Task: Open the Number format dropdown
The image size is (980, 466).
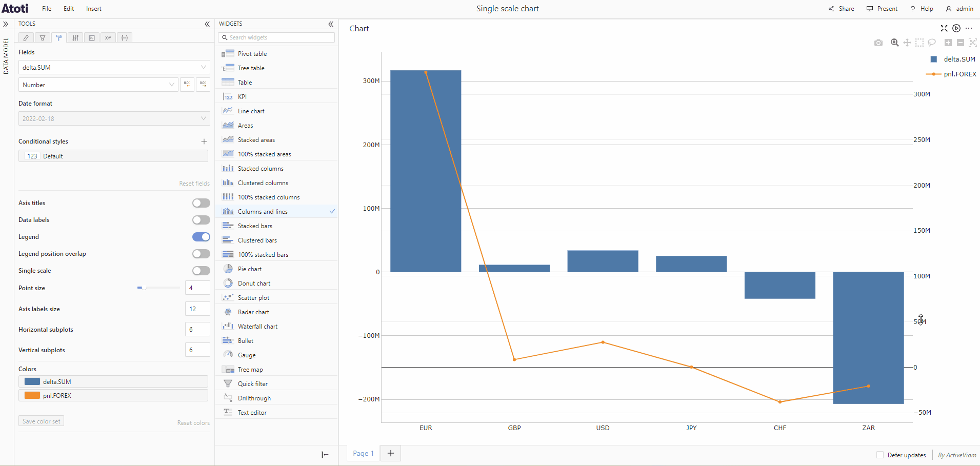Action: (x=98, y=85)
